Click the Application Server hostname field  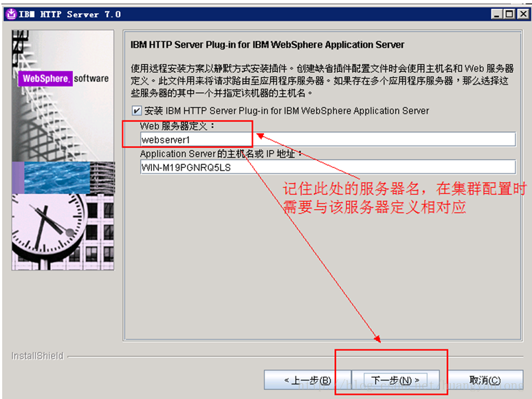point(328,167)
